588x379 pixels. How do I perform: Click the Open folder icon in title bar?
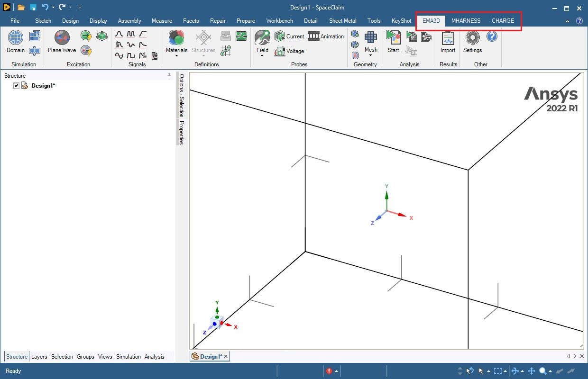click(21, 8)
